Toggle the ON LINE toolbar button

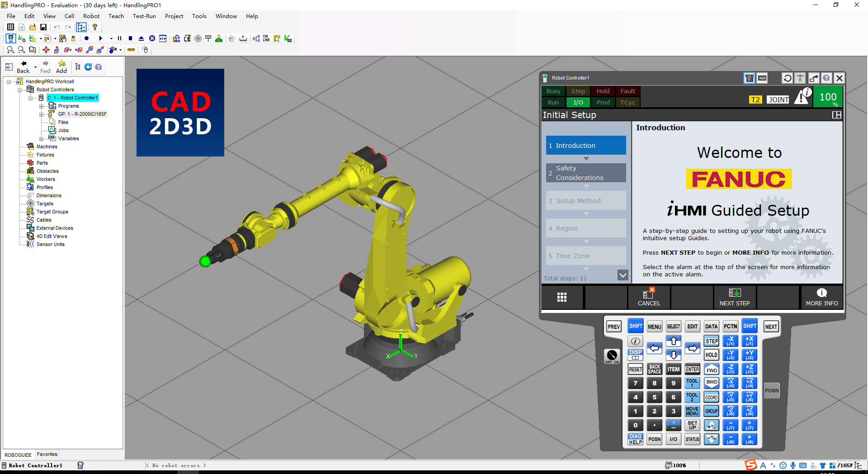coord(266,38)
